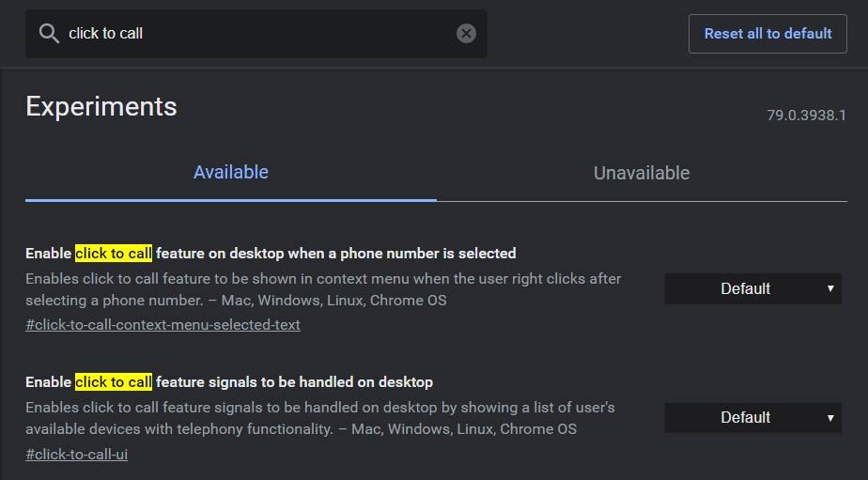Open dropdown for context menu selected text flag
Viewport: 868px width, 480px height.
tap(752, 288)
